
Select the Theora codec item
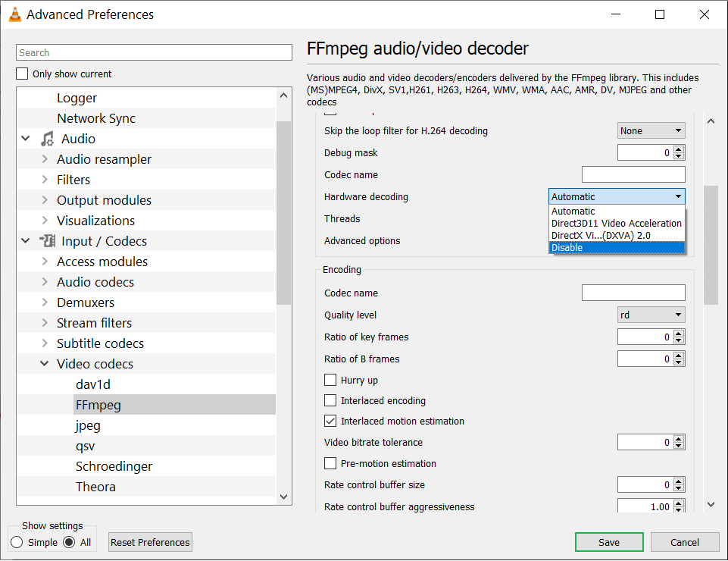coord(95,487)
